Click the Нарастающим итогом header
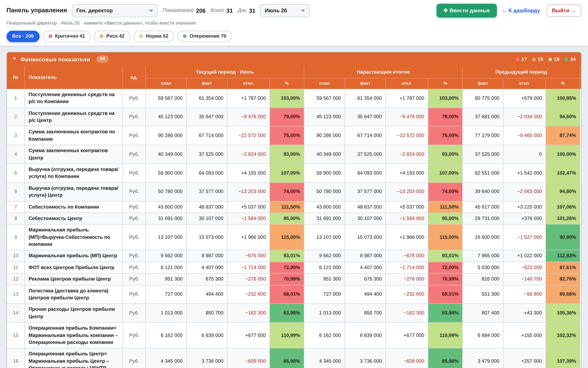 tap(383, 72)
